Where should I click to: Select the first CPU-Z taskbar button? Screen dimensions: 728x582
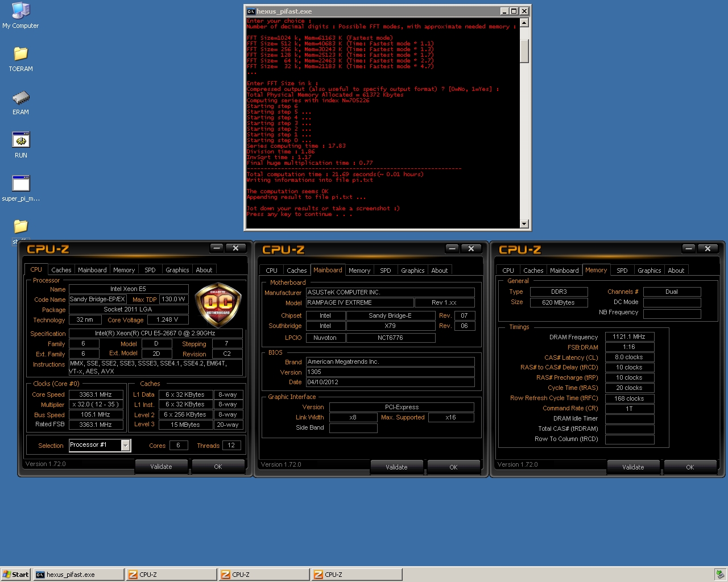(x=171, y=575)
